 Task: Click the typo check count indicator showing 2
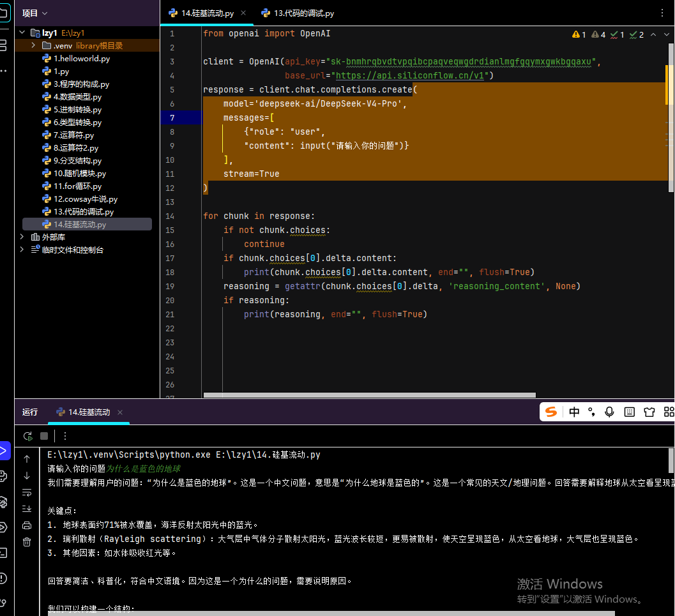[x=637, y=34]
